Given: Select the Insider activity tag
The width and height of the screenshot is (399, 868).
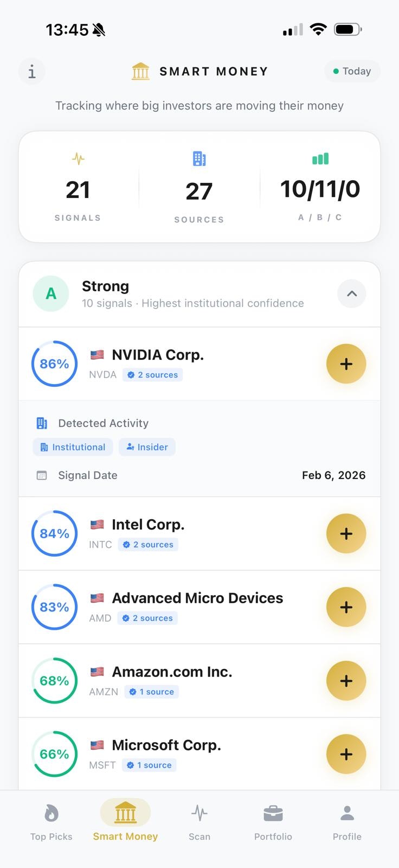Looking at the screenshot, I should pyautogui.click(x=147, y=447).
